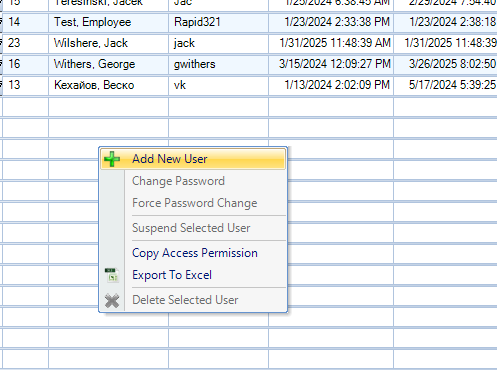Viewport: 497px width, 370px height.
Task: Select the gwithers username cell
Action: 218,64
